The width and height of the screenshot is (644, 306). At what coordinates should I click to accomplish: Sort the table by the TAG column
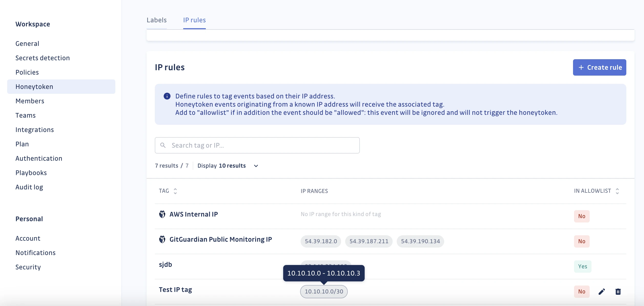[175, 191]
